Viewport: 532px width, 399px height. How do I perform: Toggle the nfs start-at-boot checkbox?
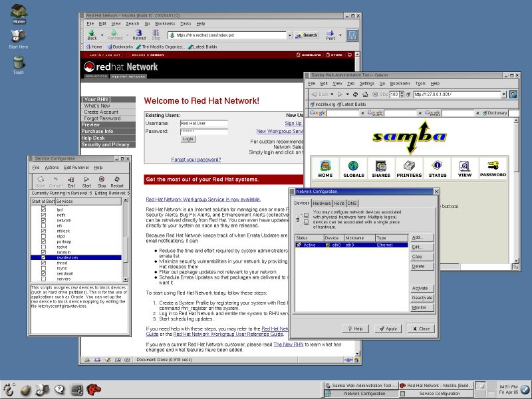[x=43, y=225]
